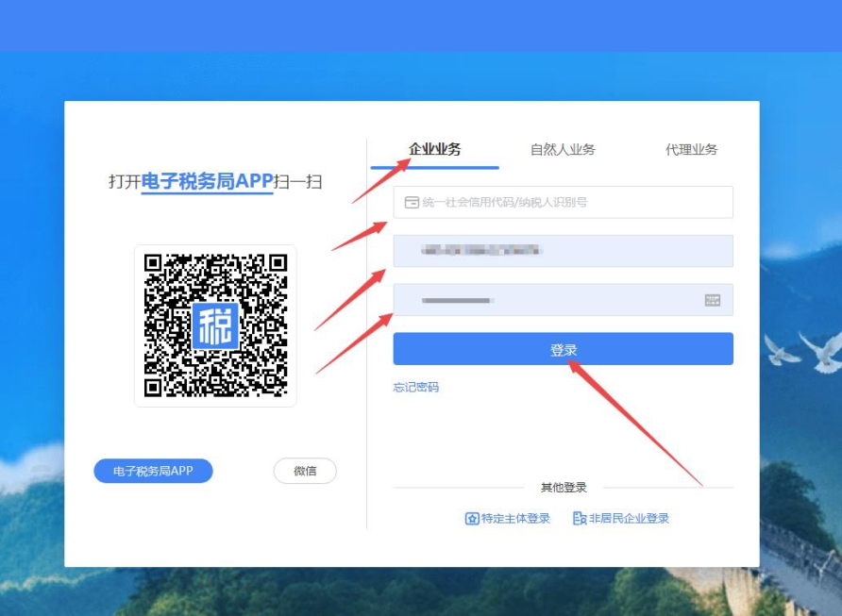
Task: Click the 统一社会信用代码/纳税人识别号 input field
Action: coord(563,202)
